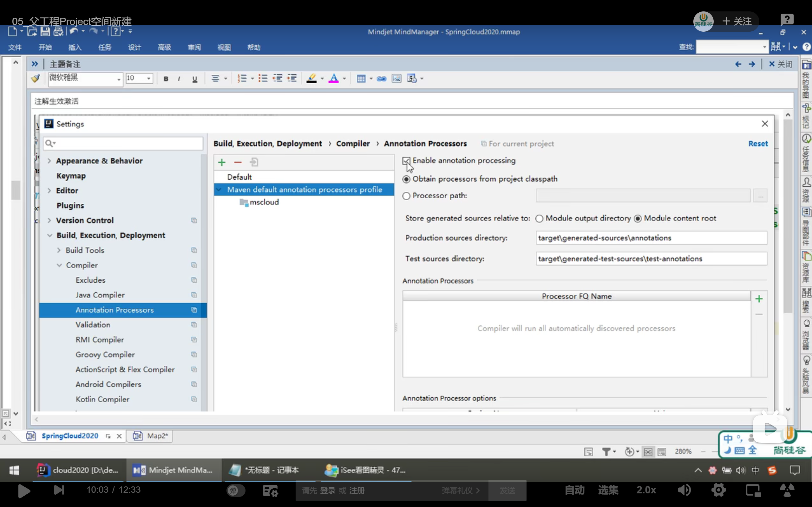Click the green plus to add a profile
The height and width of the screenshot is (507, 812).
click(222, 163)
